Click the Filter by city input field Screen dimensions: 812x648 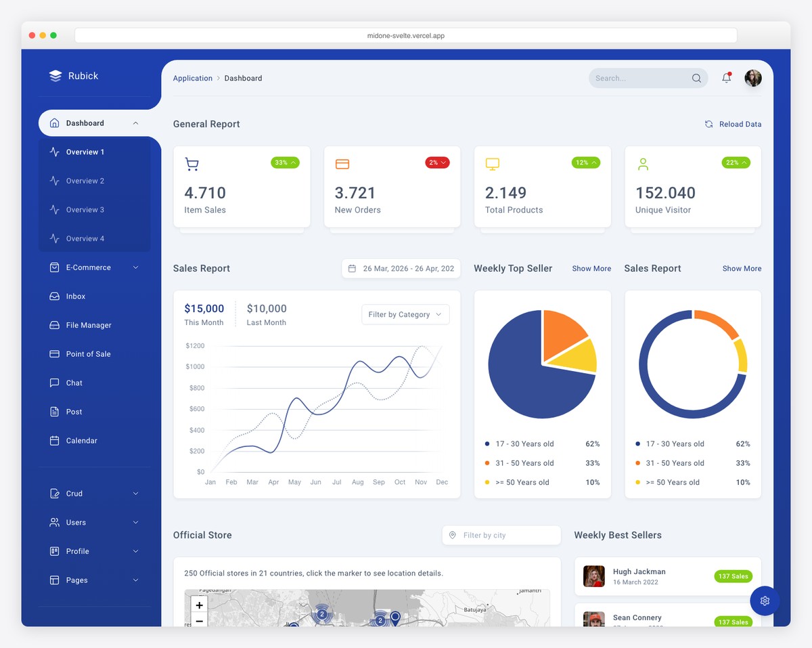point(501,535)
